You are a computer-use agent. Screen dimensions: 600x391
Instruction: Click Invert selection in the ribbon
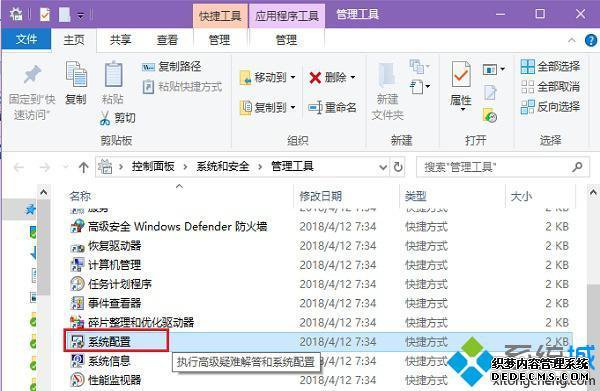[x=550, y=107]
